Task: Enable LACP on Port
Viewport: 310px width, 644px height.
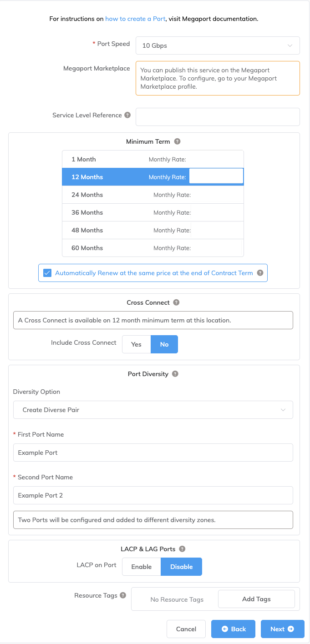Action: coord(142,567)
